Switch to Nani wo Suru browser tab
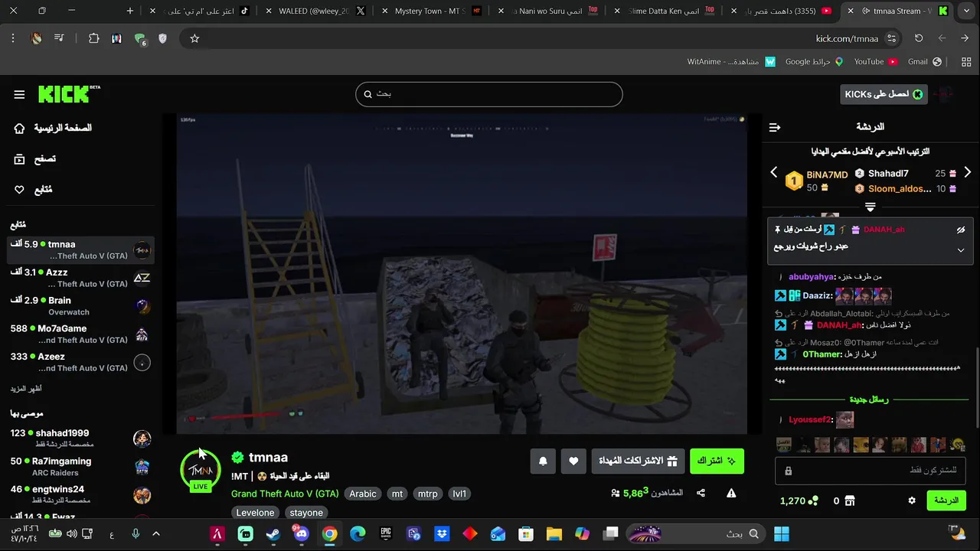Screen dimensions: 980x551 551,11
